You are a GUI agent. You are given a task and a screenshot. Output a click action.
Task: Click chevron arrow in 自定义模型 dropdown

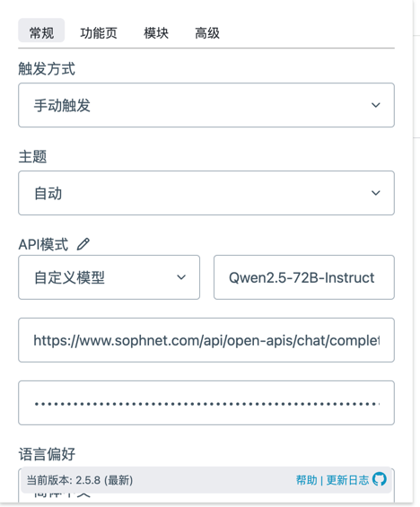[181, 277]
